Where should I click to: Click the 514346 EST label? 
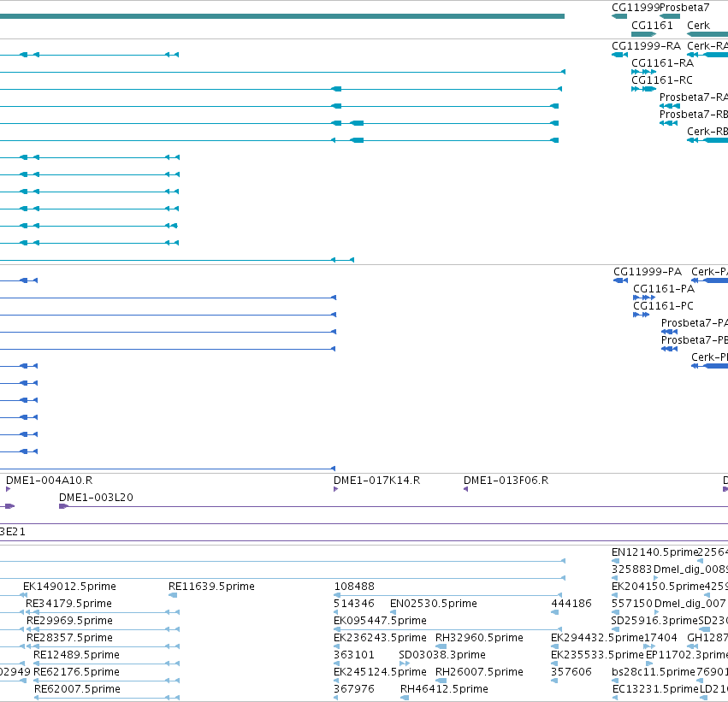pos(354,604)
